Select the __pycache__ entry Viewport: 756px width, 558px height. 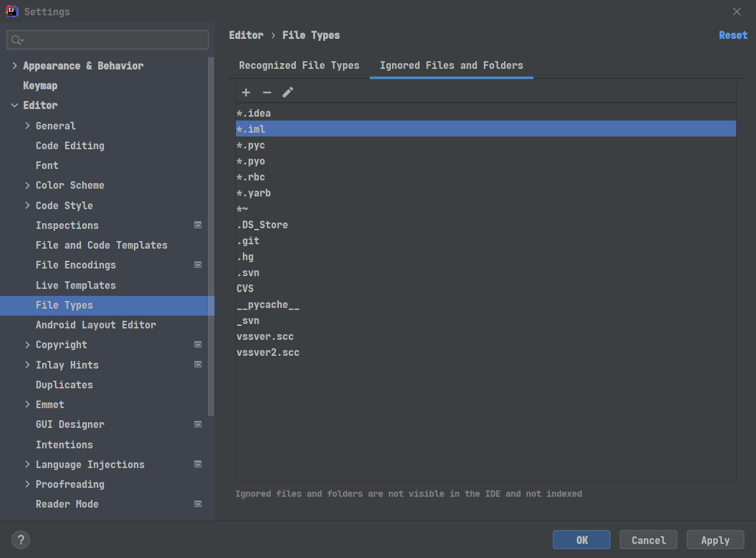[486, 305]
